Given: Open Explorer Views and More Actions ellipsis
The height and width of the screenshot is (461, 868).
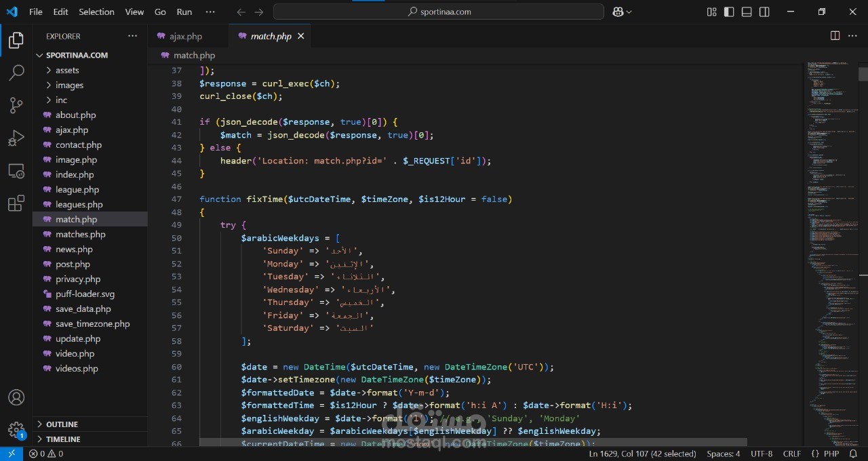Looking at the screenshot, I should tap(132, 36).
